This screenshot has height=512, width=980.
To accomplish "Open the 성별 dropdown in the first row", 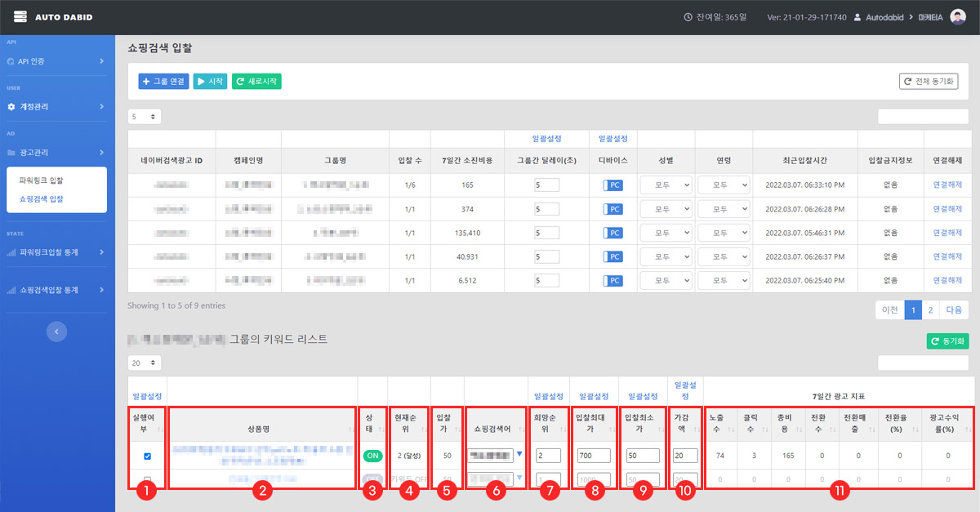I will [x=665, y=185].
